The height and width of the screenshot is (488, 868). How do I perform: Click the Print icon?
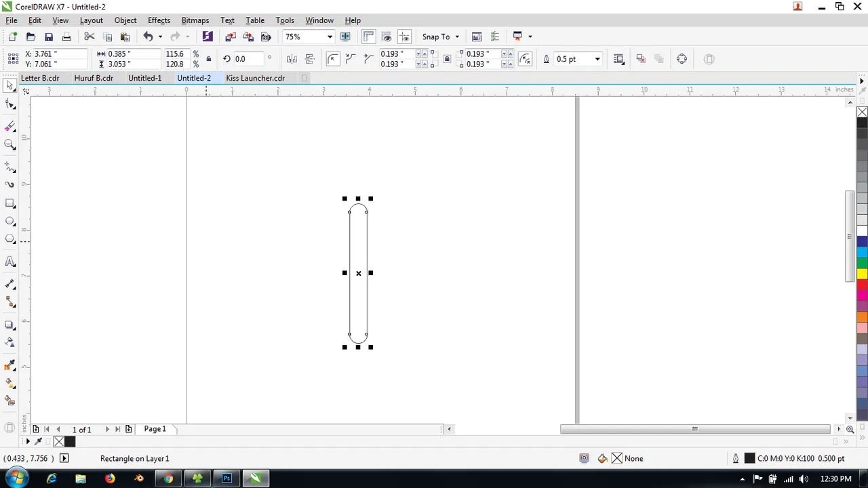(66, 37)
